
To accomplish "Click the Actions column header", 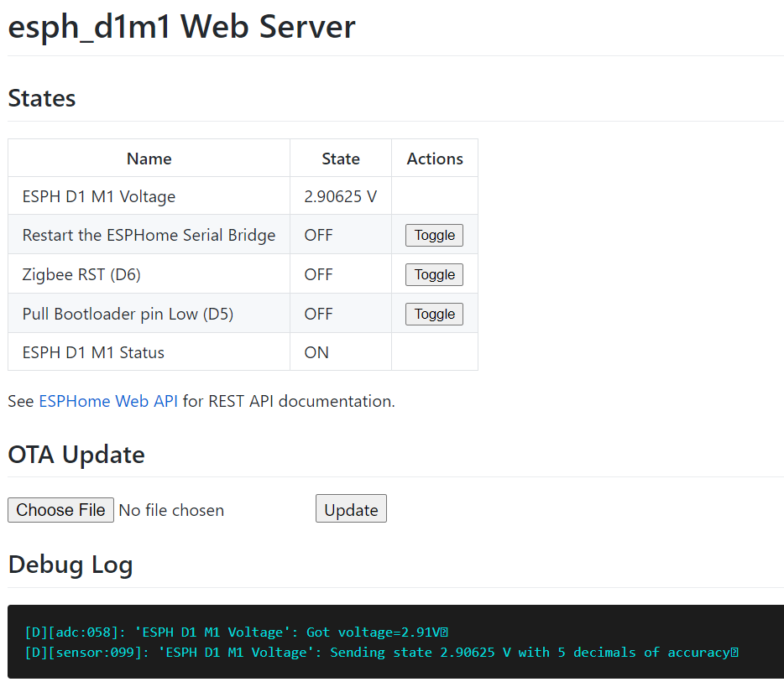I will 434,158.
